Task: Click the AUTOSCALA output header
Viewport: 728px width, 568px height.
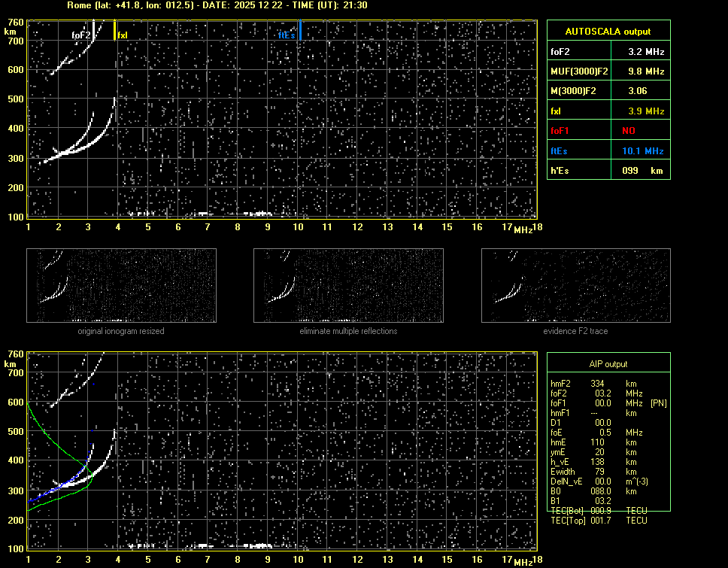Action: click(607, 32)
